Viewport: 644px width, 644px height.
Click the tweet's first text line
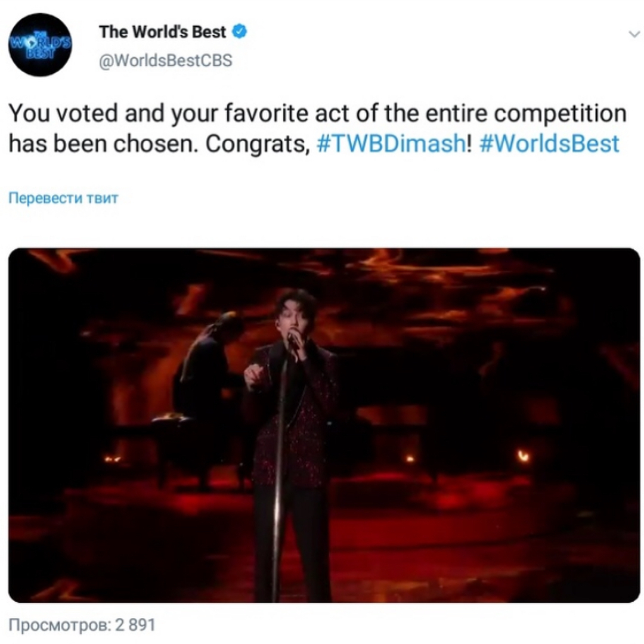click(x=317, y=113)
